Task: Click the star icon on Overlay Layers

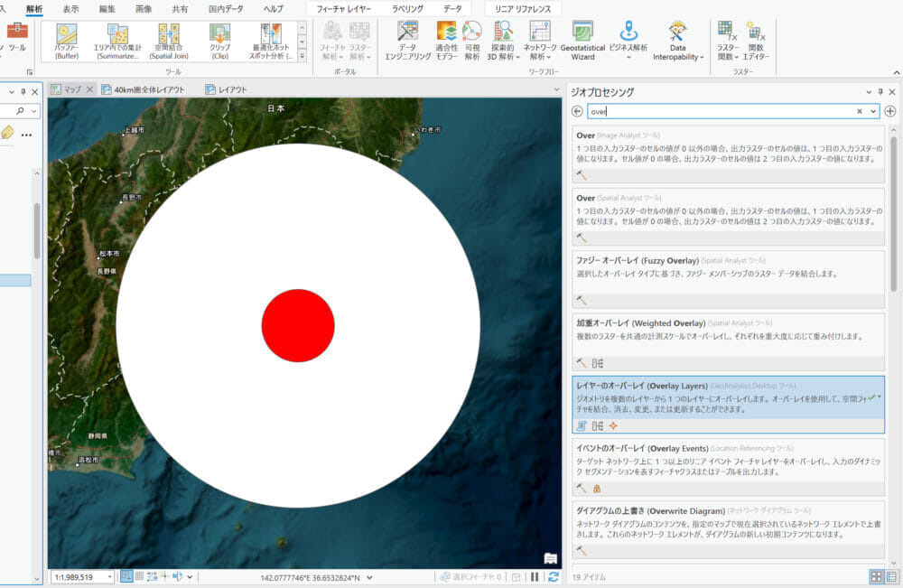Action: [x=613, y=426]
